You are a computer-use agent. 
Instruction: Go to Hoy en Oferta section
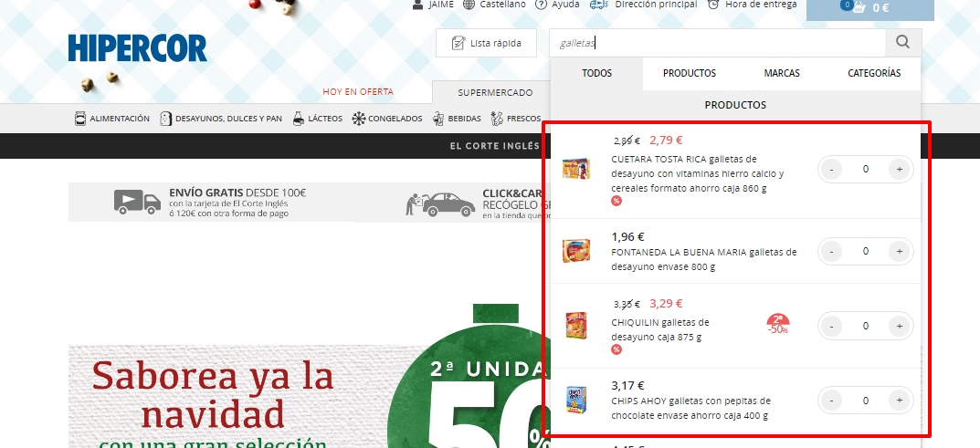coord(357,92)
